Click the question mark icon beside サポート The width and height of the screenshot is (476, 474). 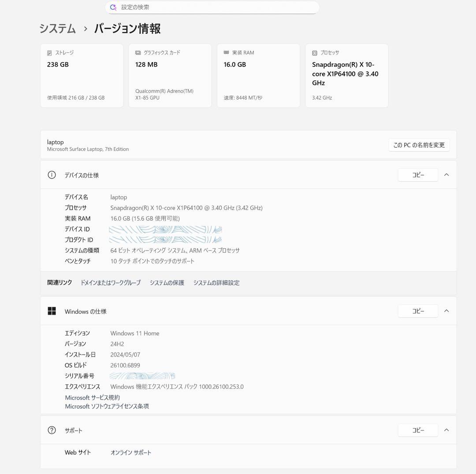52,430
